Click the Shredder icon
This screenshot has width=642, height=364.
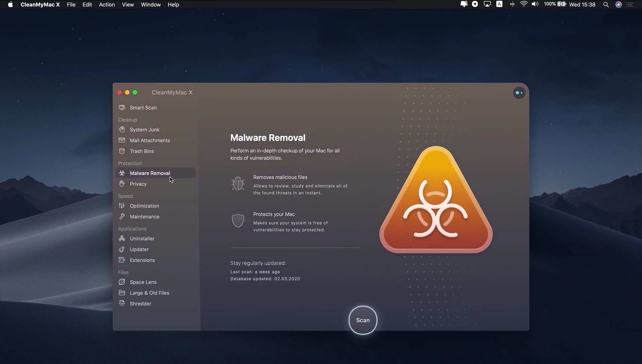pyautogui.click(x=122, y=303)
